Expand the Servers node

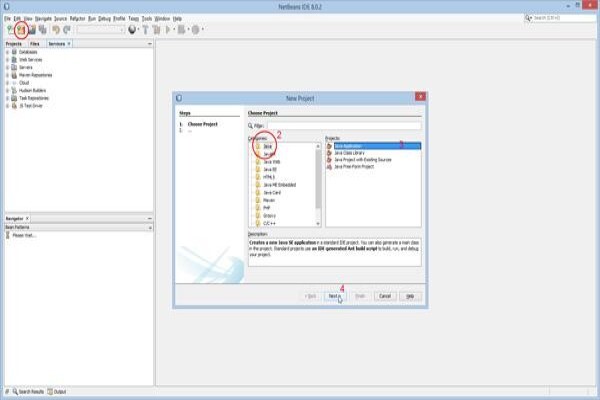point(7,67)
